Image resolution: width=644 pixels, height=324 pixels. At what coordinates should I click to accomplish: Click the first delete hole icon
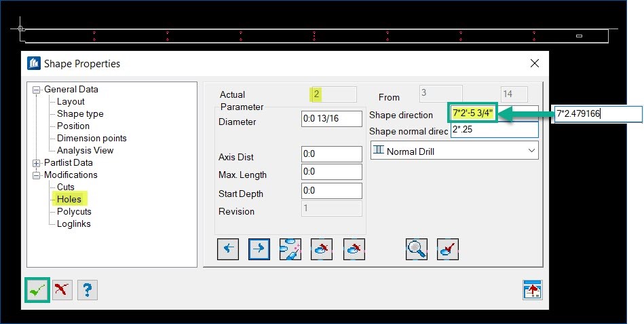pos(322,249)
